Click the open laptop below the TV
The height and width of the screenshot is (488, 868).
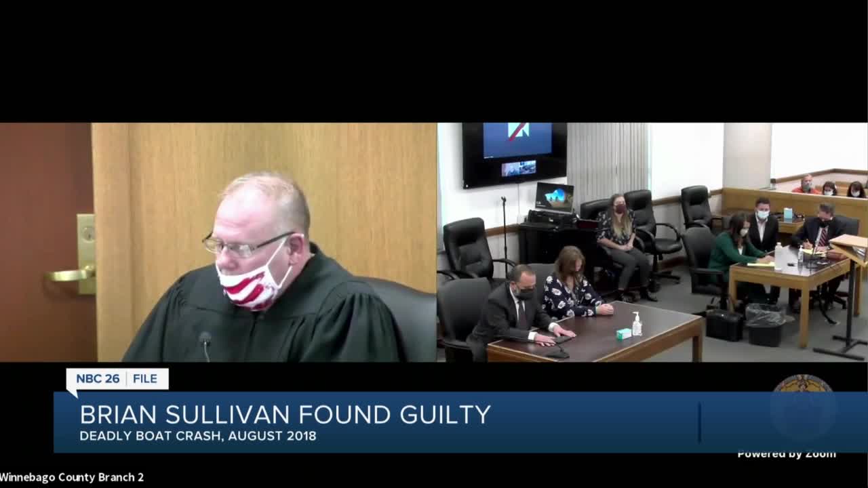[x=554, y=197]
